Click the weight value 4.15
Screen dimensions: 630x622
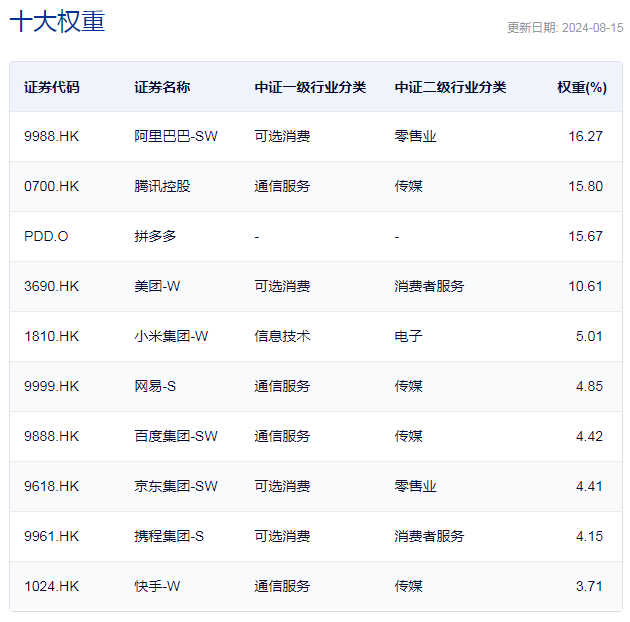589,536
